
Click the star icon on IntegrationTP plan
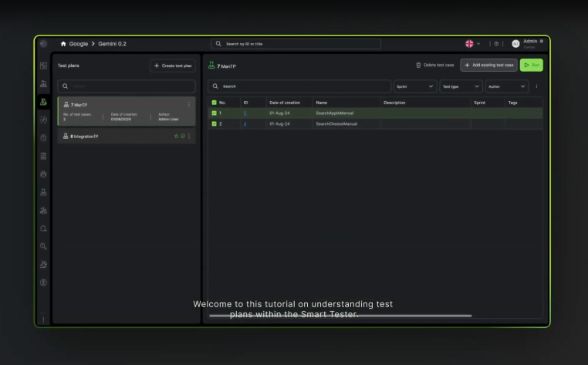pyautogui.click(x=176, y=137)
